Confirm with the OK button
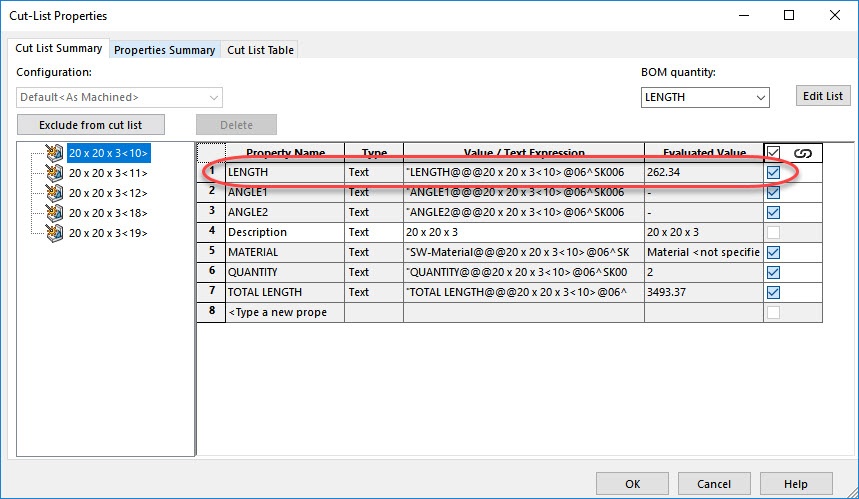This screenshot has height=499, width=859. [x=632, y=484]
